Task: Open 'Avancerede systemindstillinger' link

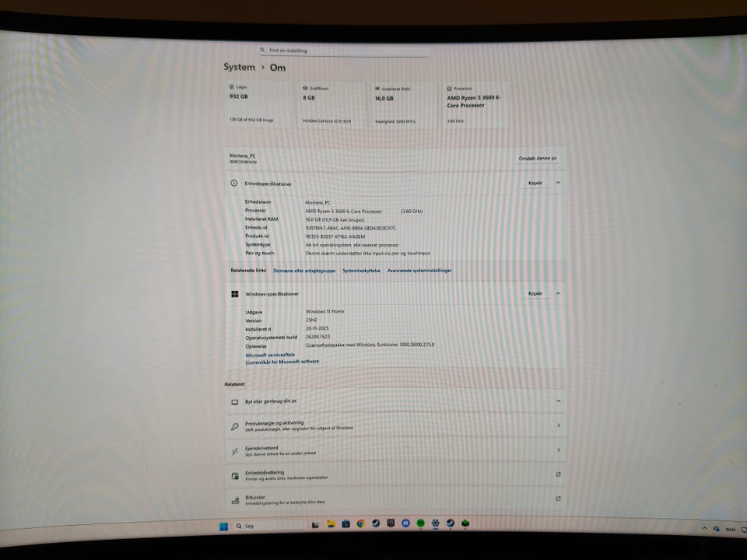Action: pyautogui.click(x=419, y=271)
